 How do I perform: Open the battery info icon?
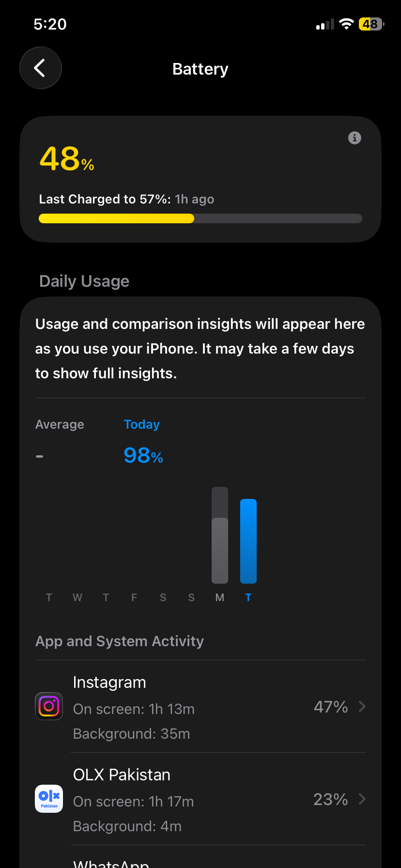(355, 138)
